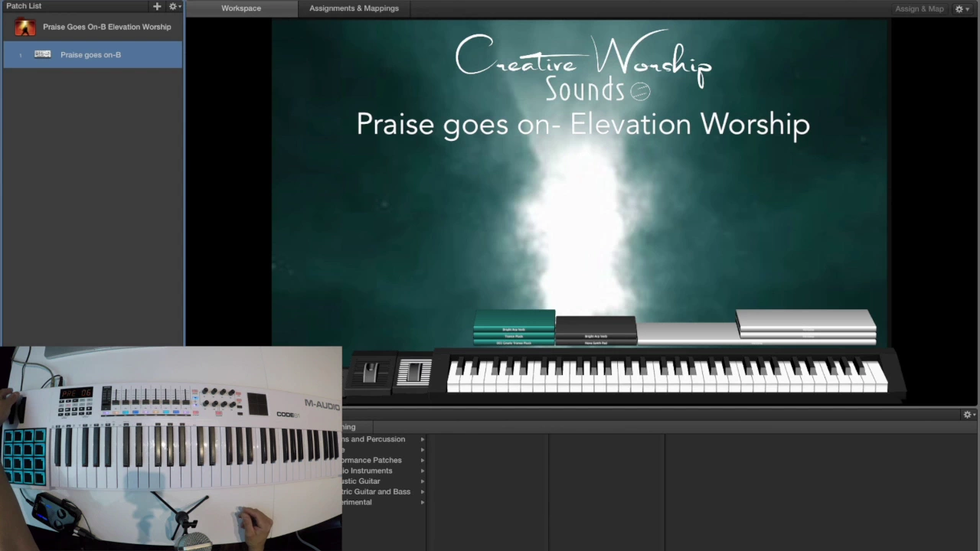Switch to the Workspace tab
Screen dimensions: 980x551
pos(241,8)
